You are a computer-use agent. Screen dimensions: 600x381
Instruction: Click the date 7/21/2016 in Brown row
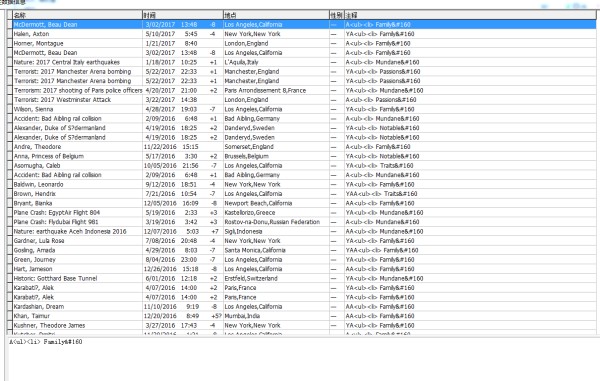(x=160, y=194)
